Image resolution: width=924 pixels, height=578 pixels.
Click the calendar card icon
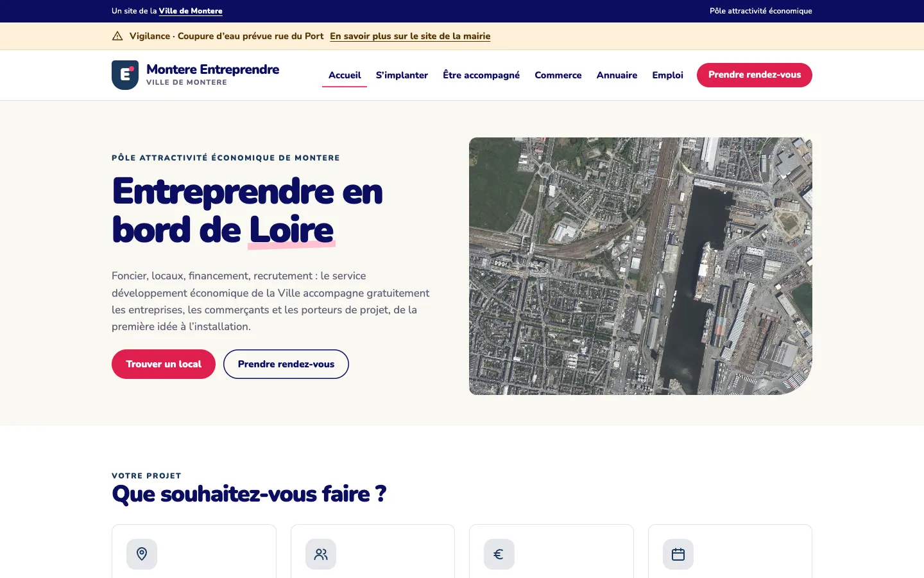point(678,554)
